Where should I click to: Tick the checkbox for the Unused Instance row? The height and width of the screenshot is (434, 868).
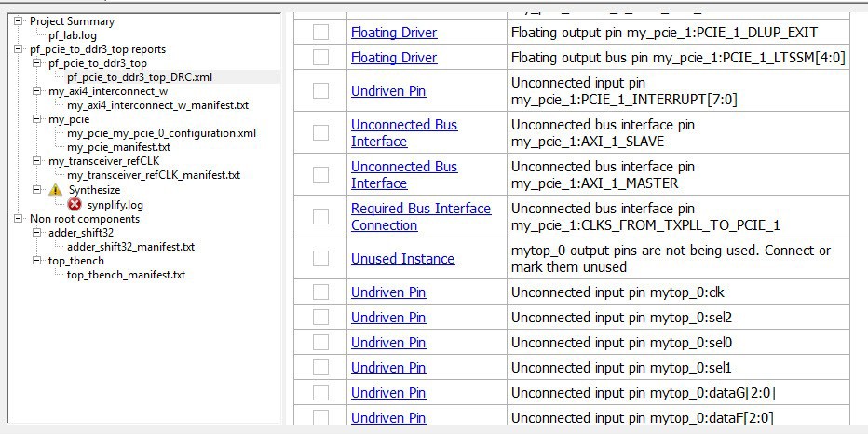click(320, 258)
